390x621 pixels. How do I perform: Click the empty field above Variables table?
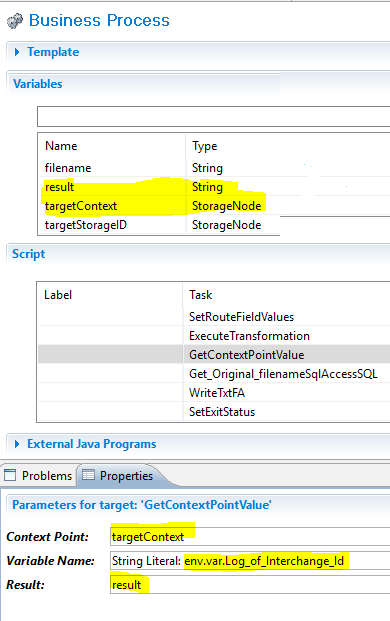click(214, 116)
